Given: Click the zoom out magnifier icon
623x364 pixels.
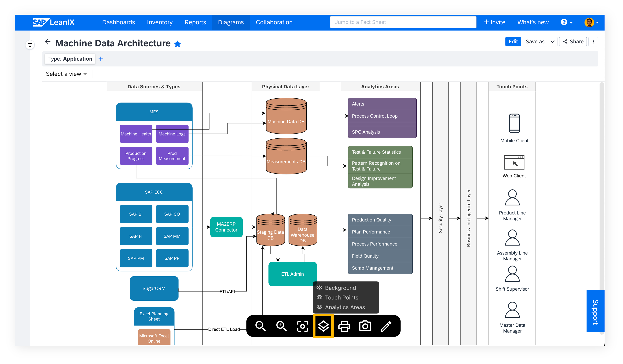Looking at the screenshot, I should click(x=260, y=326).
